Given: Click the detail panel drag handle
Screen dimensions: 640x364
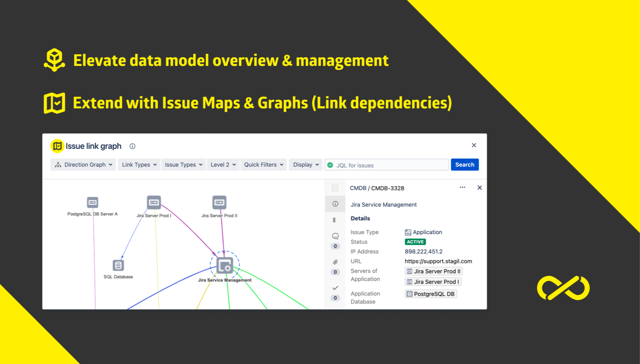Looking at the screenshot, I should (335, 188).
